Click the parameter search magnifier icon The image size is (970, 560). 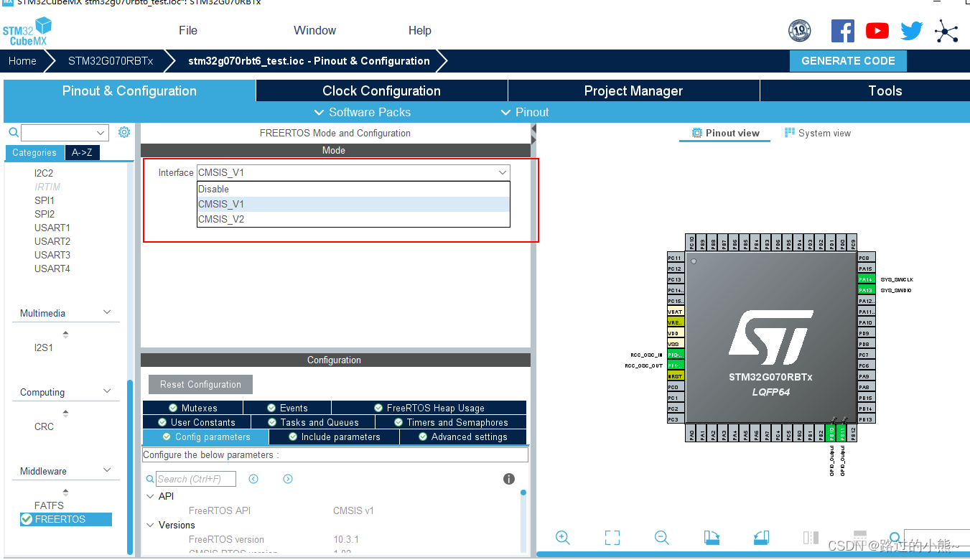tap(150, 479)
